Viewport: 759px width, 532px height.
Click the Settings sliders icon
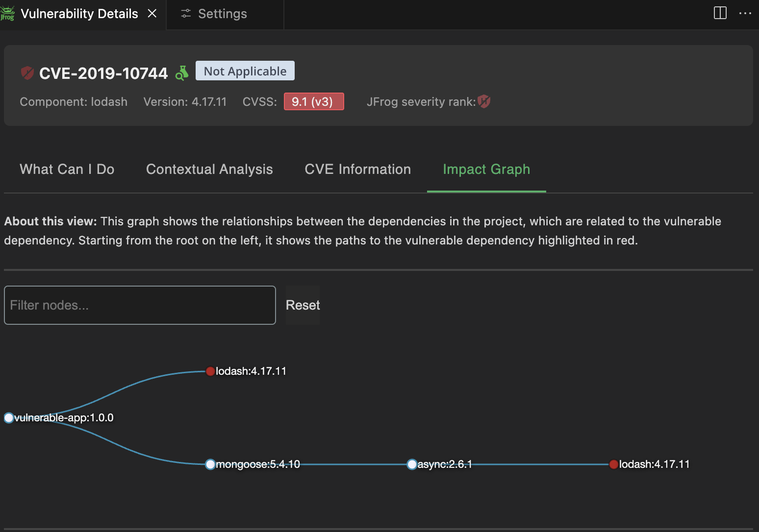click(x=186, y=14)
